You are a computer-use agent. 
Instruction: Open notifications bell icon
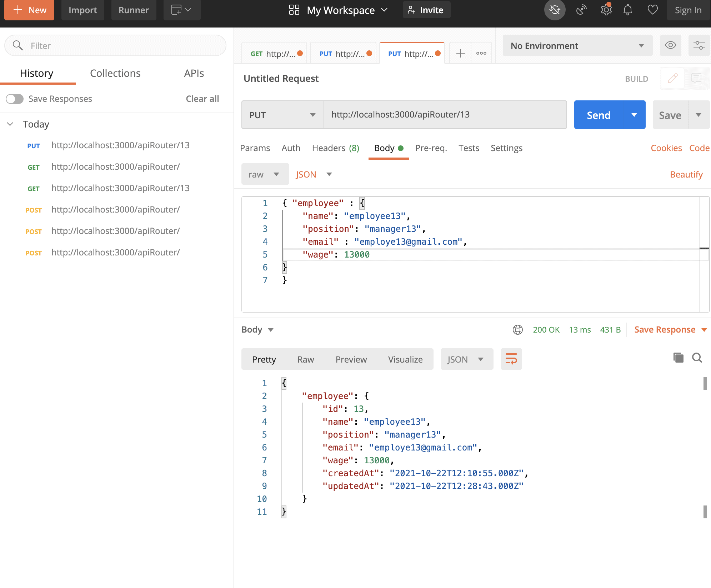pyautogui.click(x=627, y=10)
